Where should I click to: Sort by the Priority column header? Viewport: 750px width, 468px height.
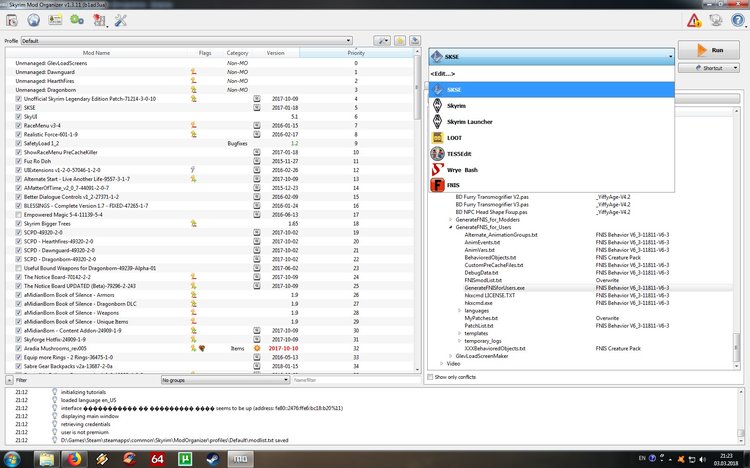[x=356, y=53]
